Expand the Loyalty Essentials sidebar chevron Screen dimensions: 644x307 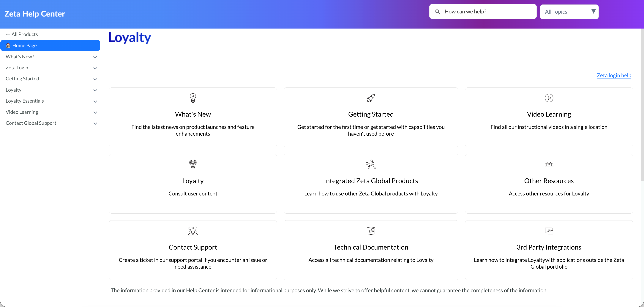(x=95, y=101)
